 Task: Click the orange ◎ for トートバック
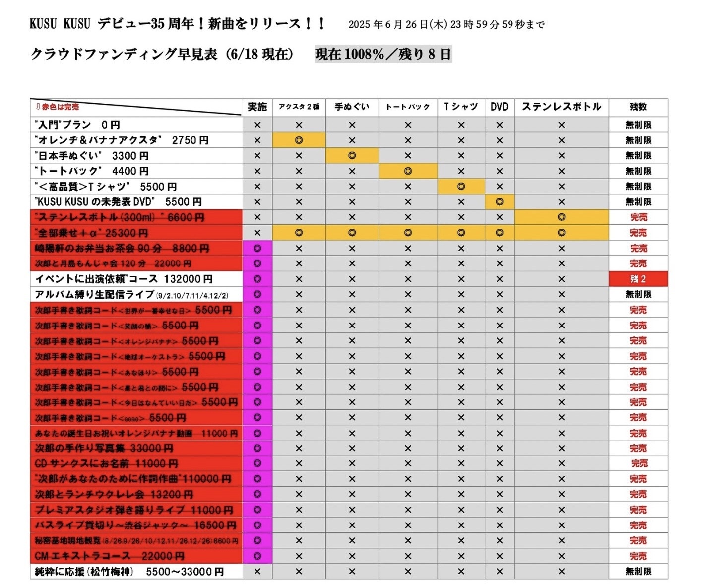(408, 171)
